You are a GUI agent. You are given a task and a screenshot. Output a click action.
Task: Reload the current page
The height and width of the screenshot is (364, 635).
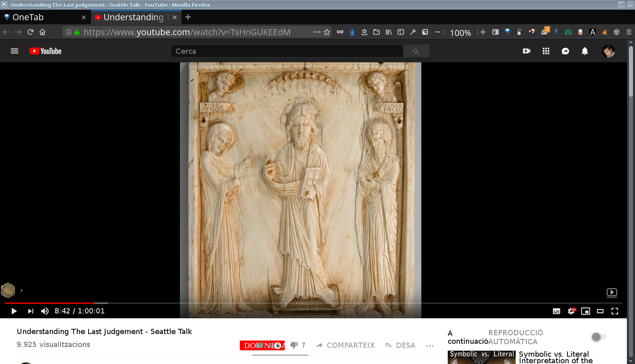pyautogui.click(x=30, y=32)
